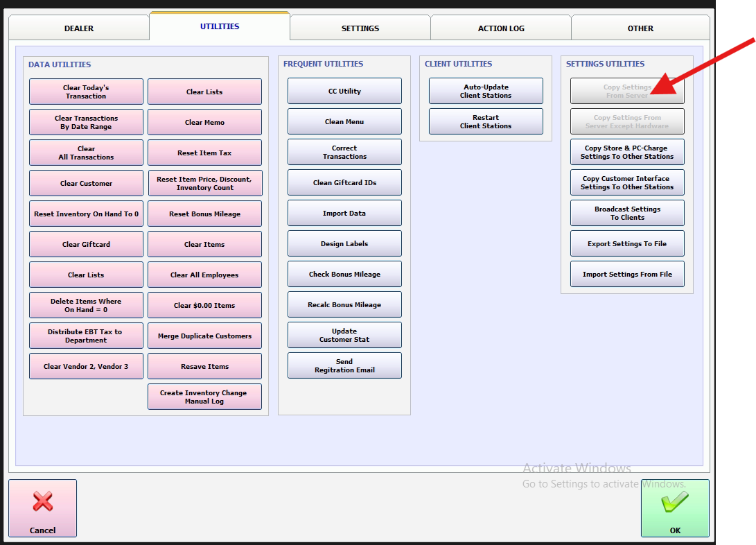
Task: Click Import Settings From File
Action: (x=627, y=274)
